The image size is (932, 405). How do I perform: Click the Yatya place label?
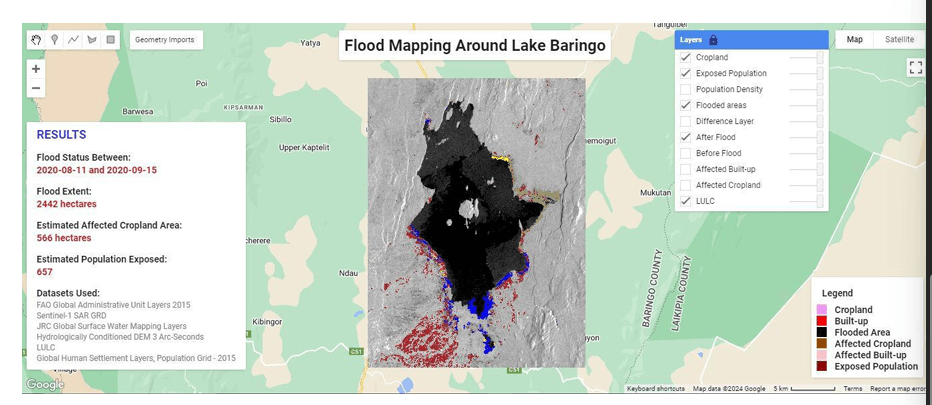[310, 43]
